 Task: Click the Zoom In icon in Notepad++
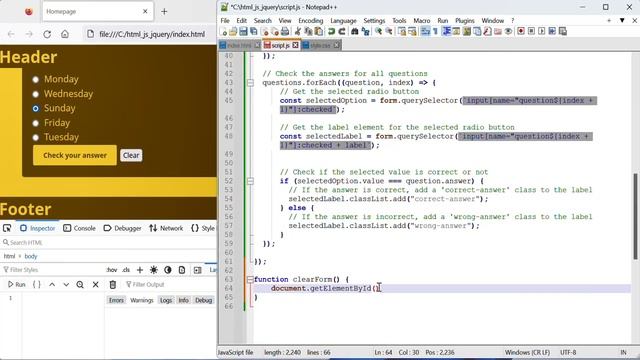379,31
